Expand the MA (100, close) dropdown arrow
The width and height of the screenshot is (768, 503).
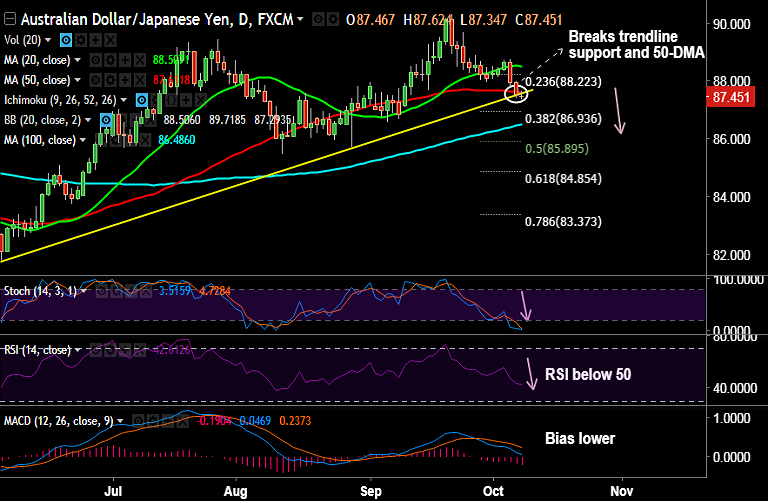(x=83, y=140)
